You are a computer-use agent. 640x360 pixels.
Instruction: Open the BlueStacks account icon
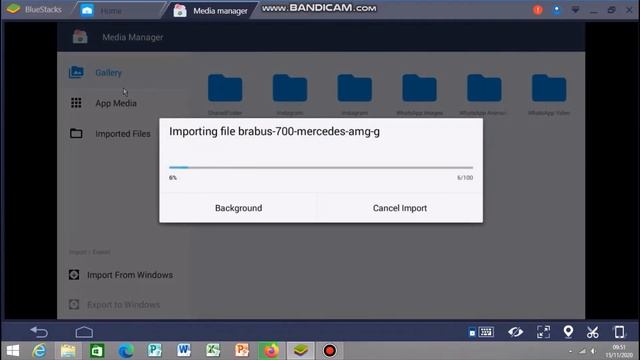coord(556,10)
